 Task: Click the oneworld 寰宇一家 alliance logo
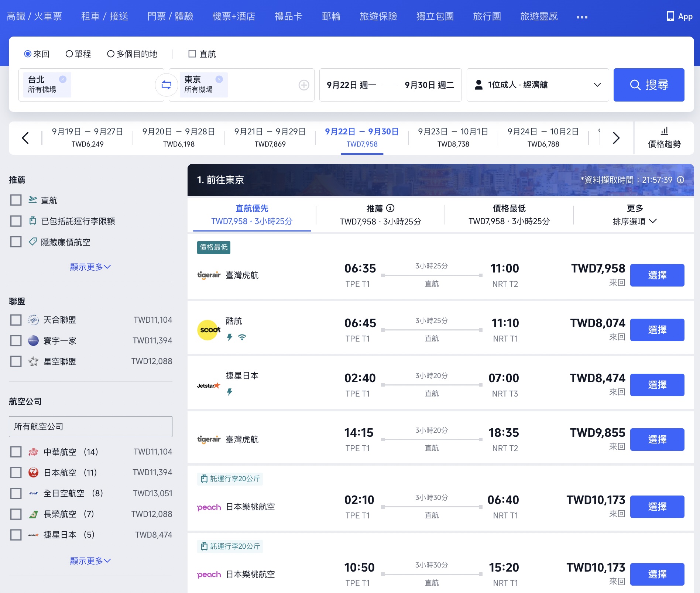click(33, 340)
